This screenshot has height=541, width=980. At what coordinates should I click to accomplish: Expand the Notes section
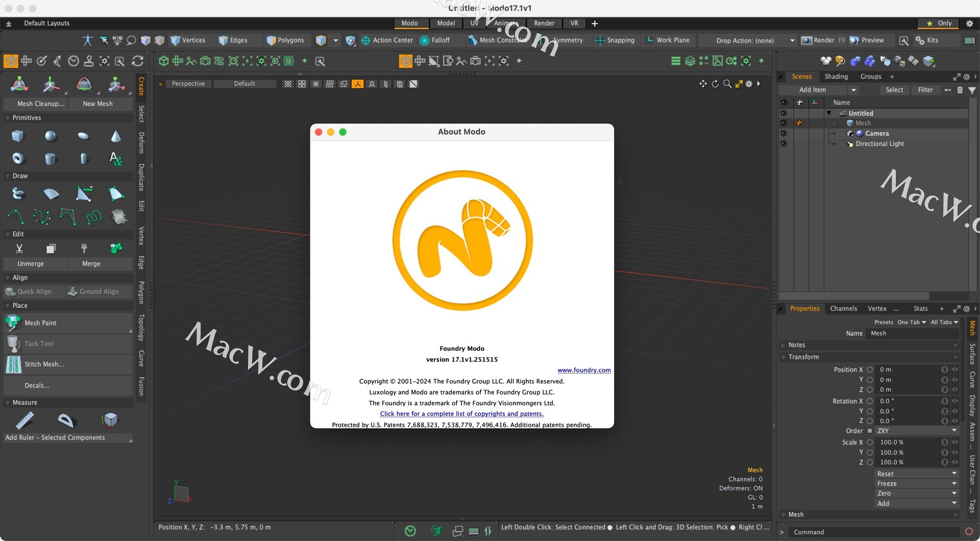783,345
